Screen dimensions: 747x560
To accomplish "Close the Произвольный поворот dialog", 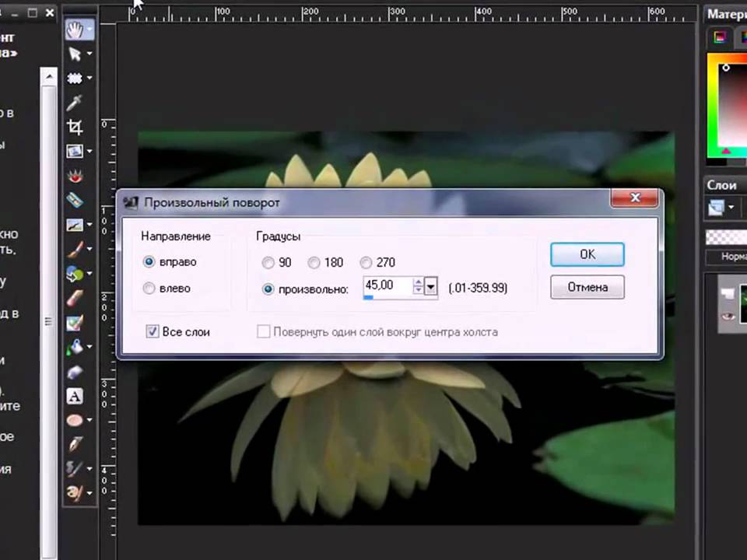I will pyautogui.click(x=635, y=197).
